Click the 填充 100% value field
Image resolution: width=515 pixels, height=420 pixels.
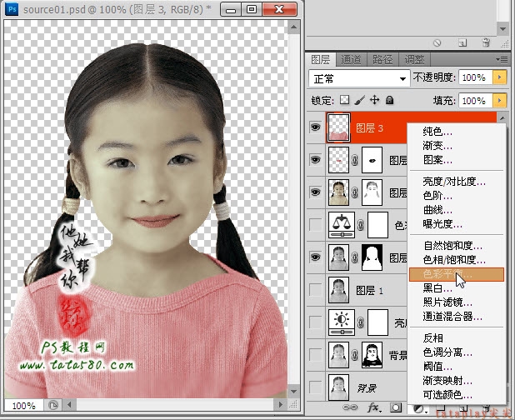pos(475,101)
